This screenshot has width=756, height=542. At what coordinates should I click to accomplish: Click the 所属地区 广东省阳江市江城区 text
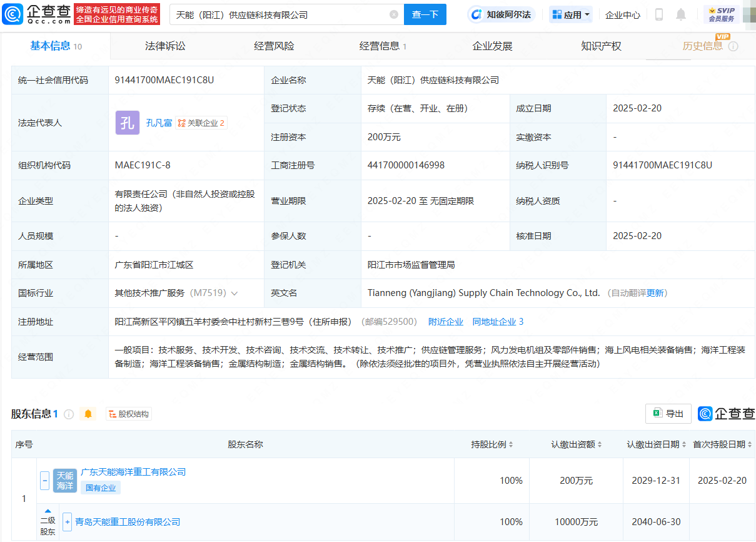(x=154, y=265)
